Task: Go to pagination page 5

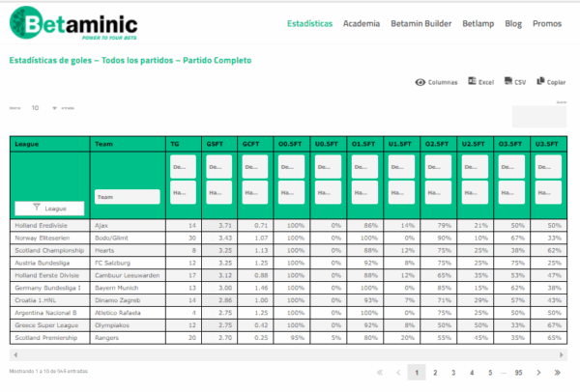Action: click(490, 373)
